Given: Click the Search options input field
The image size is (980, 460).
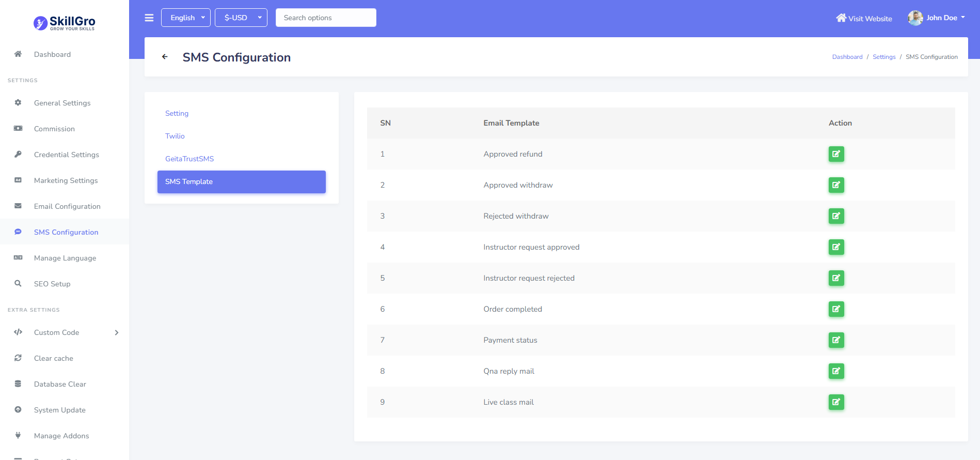Looking at the screenshot, I should [x=326, y=18].
